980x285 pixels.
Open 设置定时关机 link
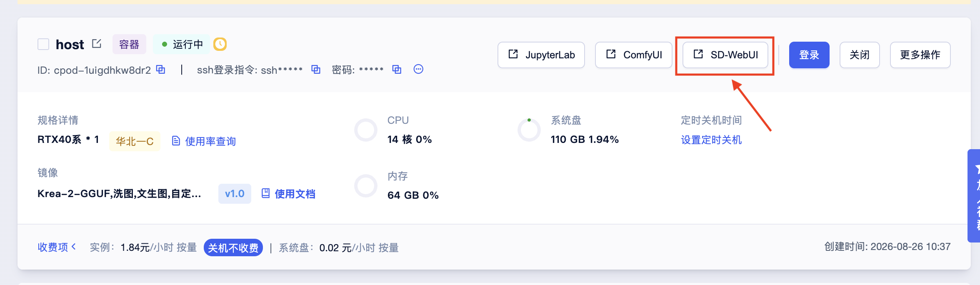point(711,140)
